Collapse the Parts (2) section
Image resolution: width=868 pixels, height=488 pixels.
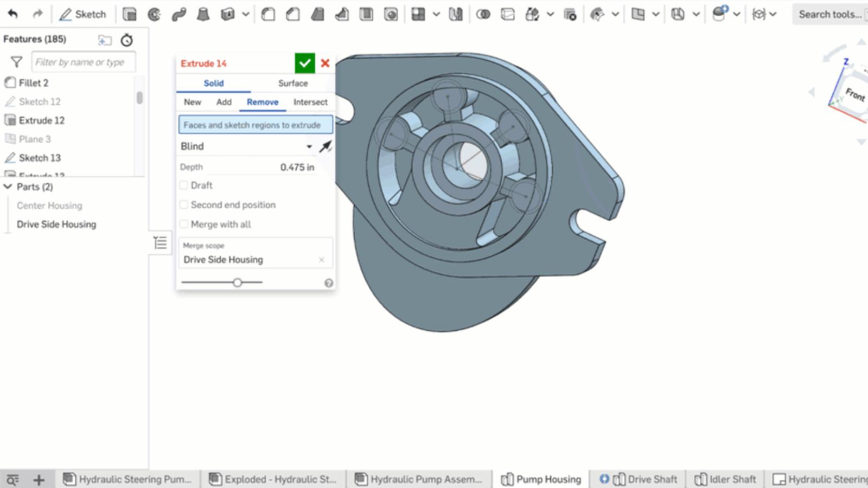click(x=8, y=187)
